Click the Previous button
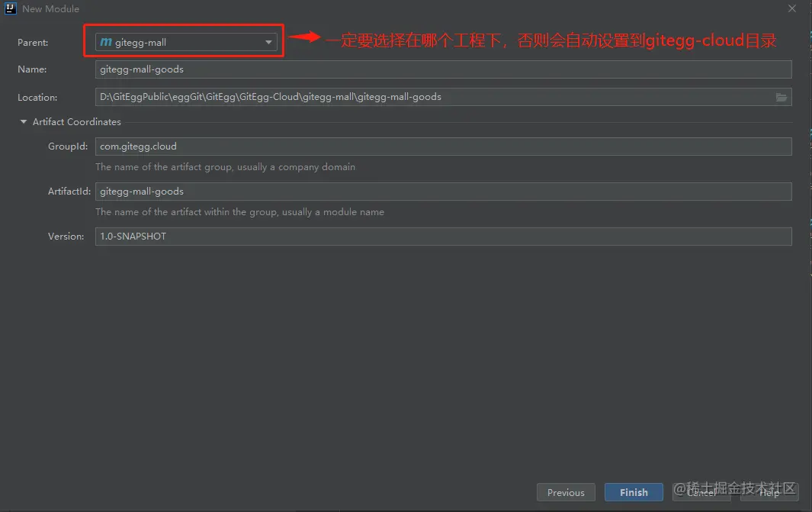Image resolution: width=812 pixels, height=512 pixels. coord(566,492)
